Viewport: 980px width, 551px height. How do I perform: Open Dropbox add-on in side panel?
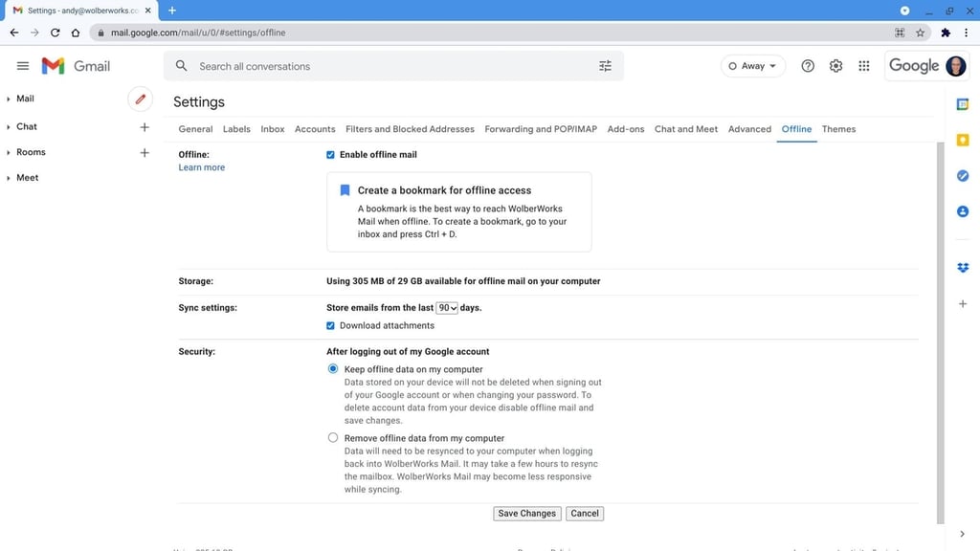click(963, 268)
